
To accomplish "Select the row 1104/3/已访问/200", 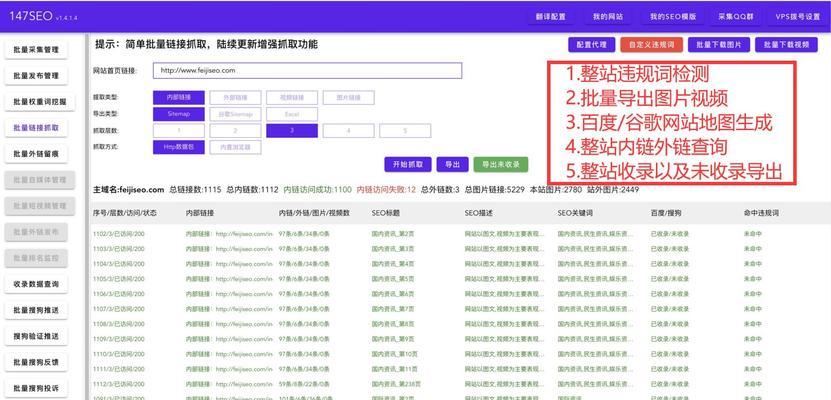I will pos(119,263).
